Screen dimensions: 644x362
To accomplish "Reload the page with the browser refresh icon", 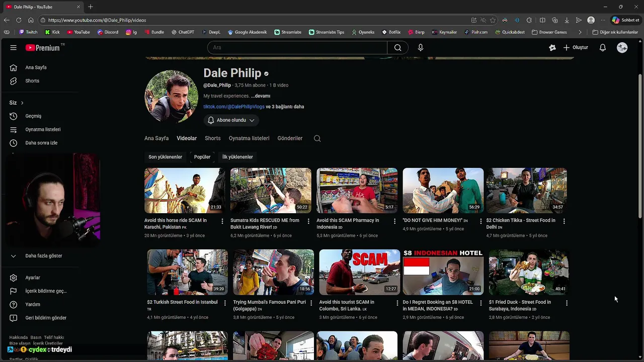I will coord(19,20).
